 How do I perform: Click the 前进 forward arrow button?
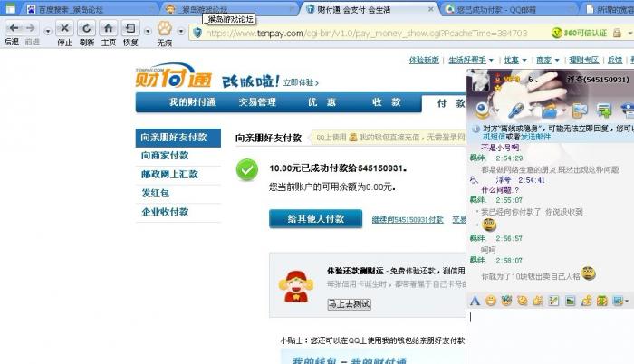click(x=31, y=28)
